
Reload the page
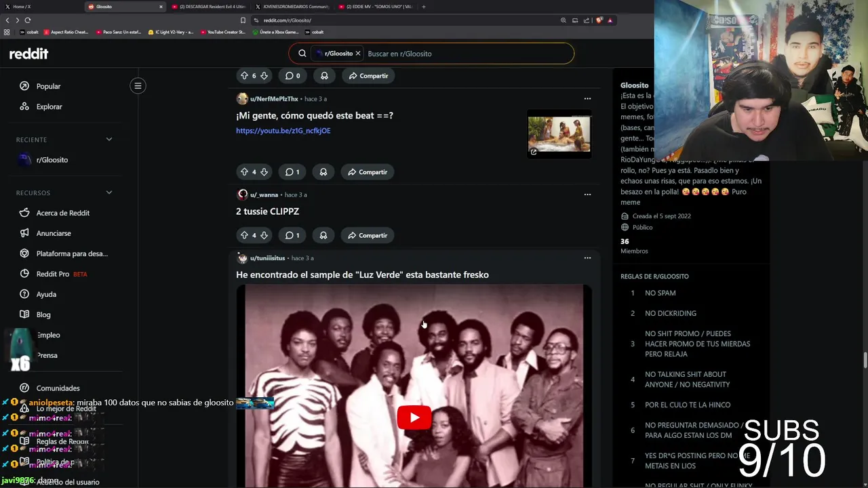(x=28, y=20)
